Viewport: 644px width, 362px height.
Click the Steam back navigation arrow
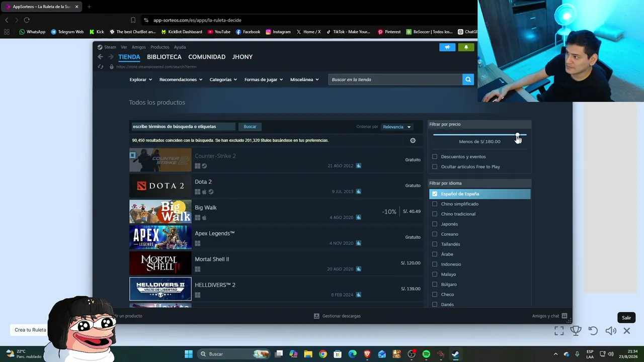point(100,57)
